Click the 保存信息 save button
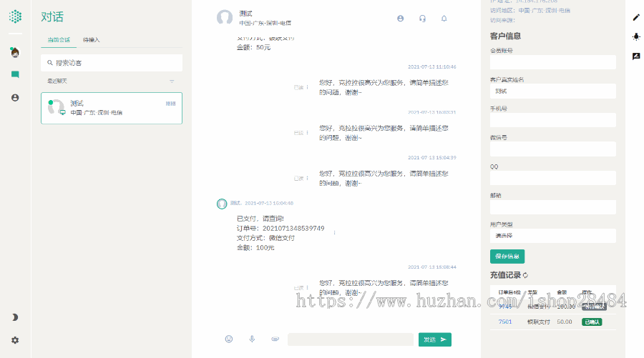 point(507,257)
